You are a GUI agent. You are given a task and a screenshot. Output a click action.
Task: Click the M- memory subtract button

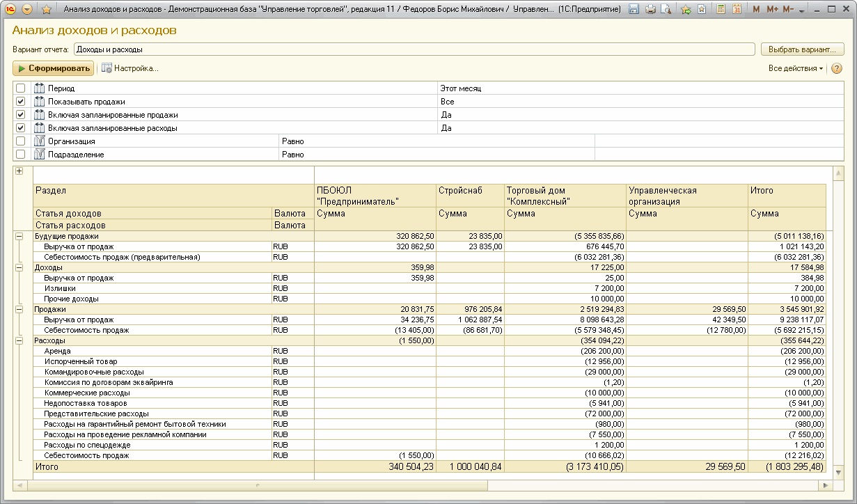(x=788, y=10)
